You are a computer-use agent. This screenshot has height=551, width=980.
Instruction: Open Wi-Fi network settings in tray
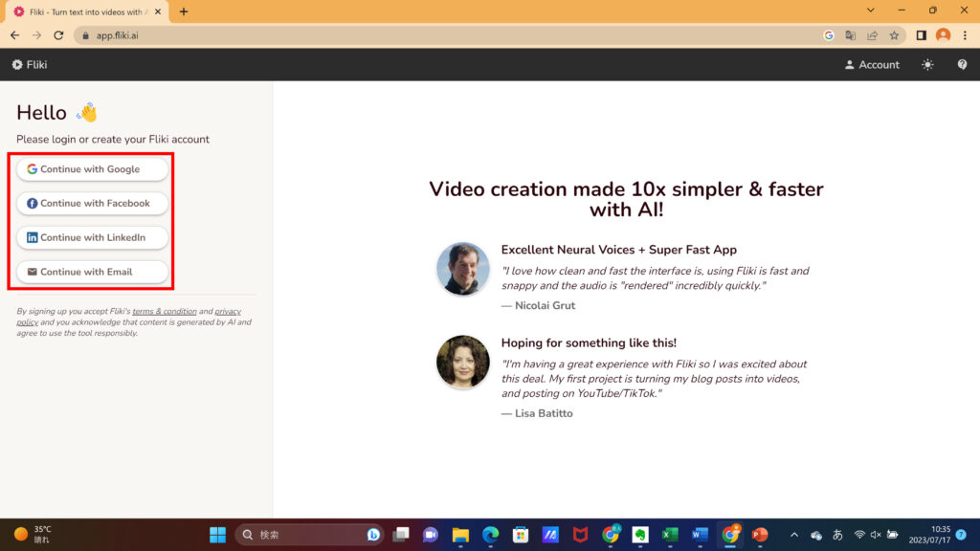click(x=859, y=535)
